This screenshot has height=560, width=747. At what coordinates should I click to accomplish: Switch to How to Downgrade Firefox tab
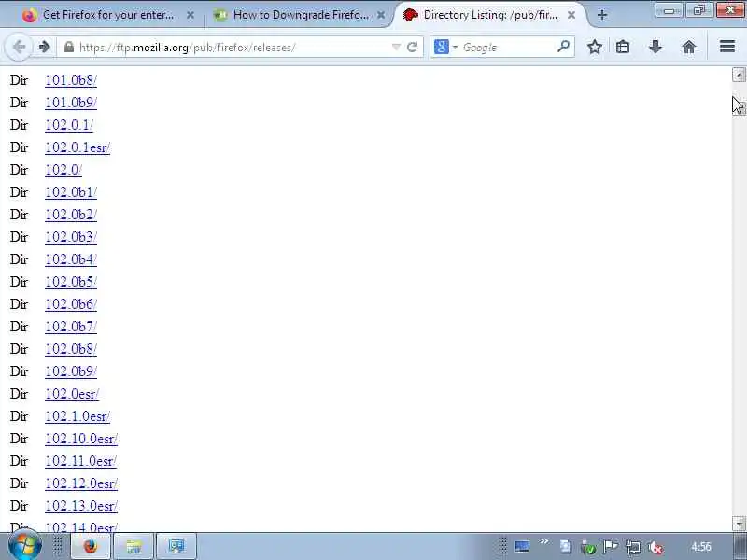300,15
